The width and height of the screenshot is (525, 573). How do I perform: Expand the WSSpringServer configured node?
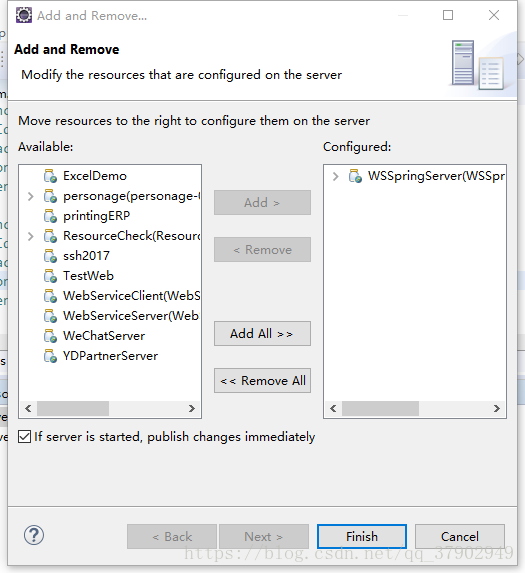335,177
